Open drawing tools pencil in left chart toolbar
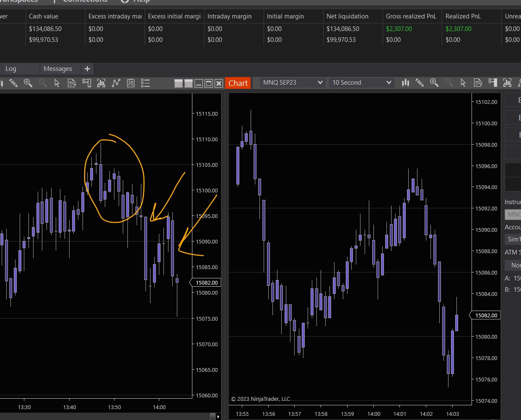The width and height of the screenshot is (521, 420). point(13,83)
